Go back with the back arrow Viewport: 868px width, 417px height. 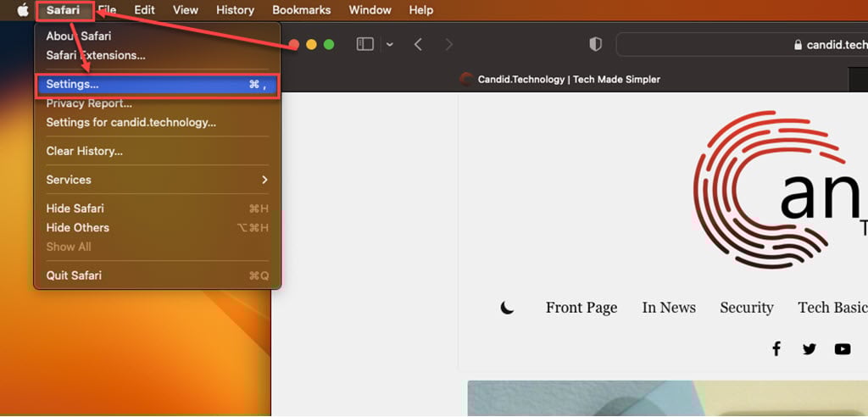(x=418, y=44)
